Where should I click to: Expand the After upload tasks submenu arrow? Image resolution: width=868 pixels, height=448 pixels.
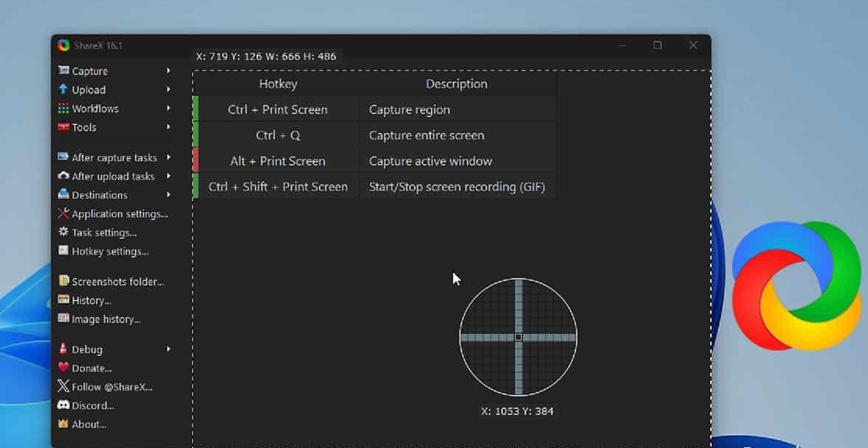tap(168, 176)
